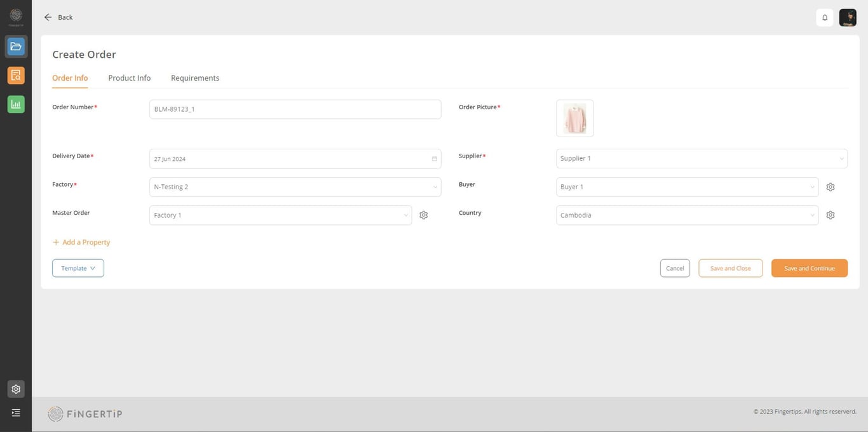Image resolution: width=868 pixels, height=432 pixels.
Task: Open settings gear in sidebar
Action: [16, 389]
